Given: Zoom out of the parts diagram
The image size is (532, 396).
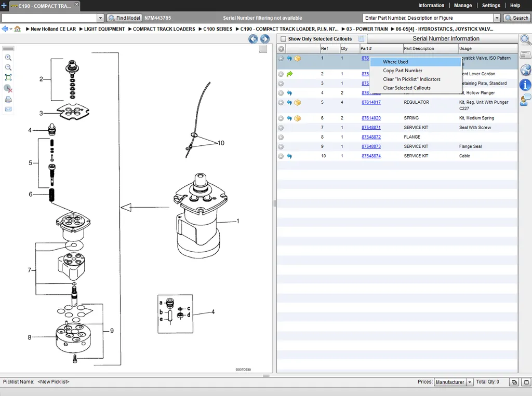Looking at the screenshot, I should point(8,67).
